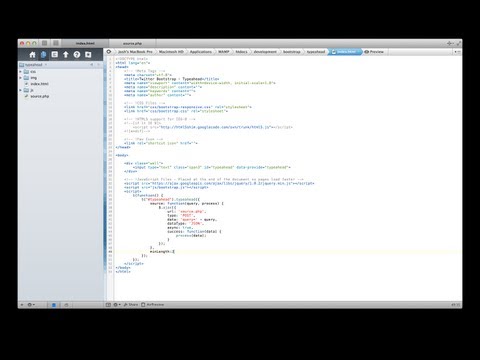Image resolution: width=480 pixels, height=360 pixels.
Task: Click the typeahead path segment
Action: pyautogui.click(x=316, y=52)
